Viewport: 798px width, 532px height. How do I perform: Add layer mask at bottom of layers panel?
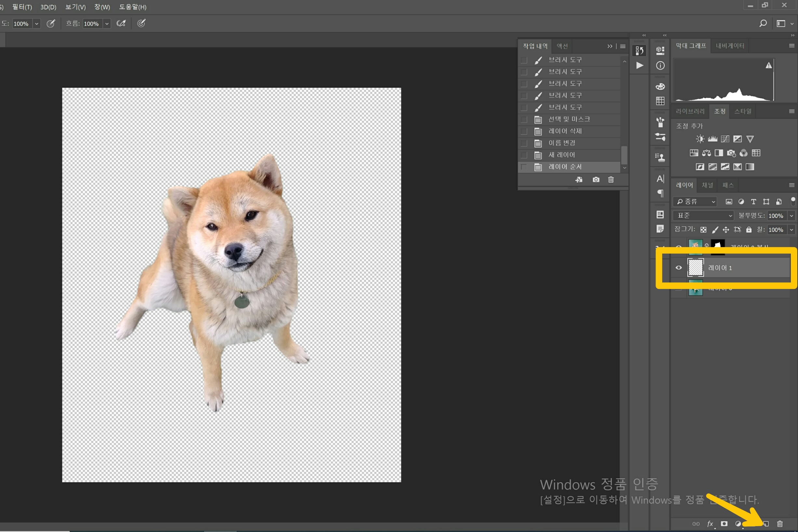point(724,524)
